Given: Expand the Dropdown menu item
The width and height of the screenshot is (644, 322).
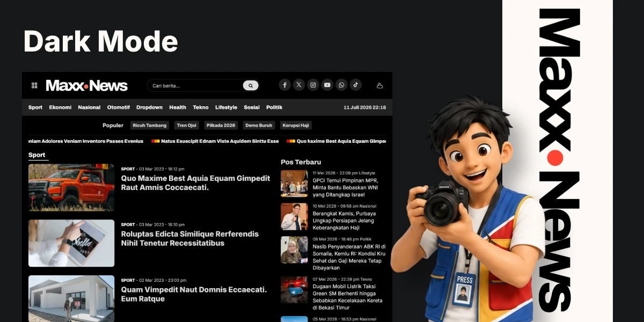Looking at the screenshot, I should (x=149, y=107).
